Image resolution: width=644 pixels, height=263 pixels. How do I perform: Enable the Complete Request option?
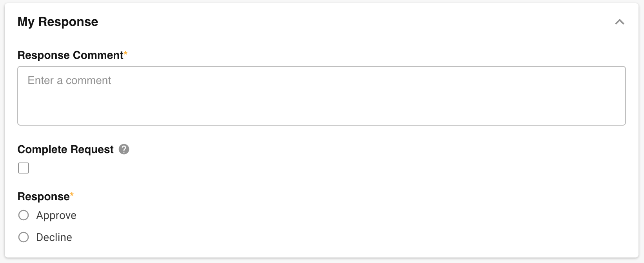[x=24, y=168]
